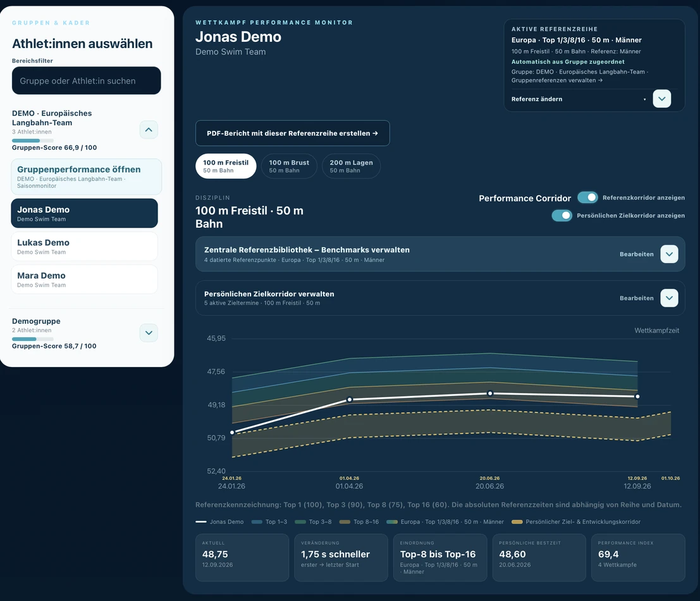Click the AKTUELL 48,75 stat card

tap(242, 558)
